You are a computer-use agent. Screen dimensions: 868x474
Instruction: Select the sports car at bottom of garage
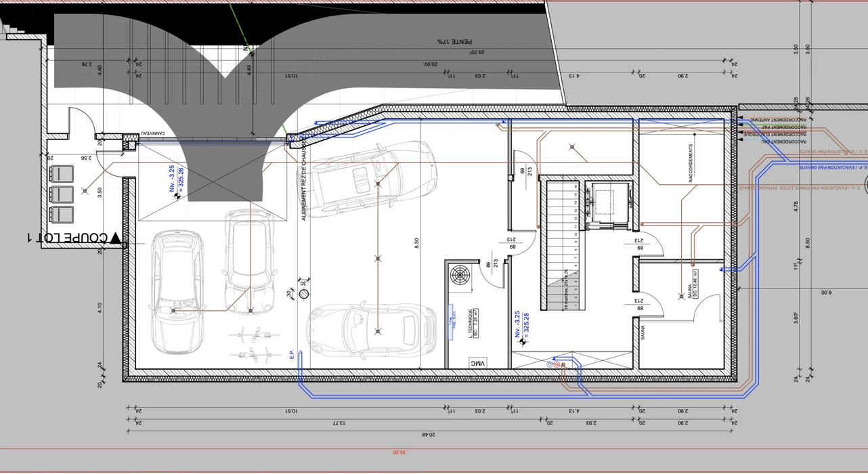(x=372, y=331)
